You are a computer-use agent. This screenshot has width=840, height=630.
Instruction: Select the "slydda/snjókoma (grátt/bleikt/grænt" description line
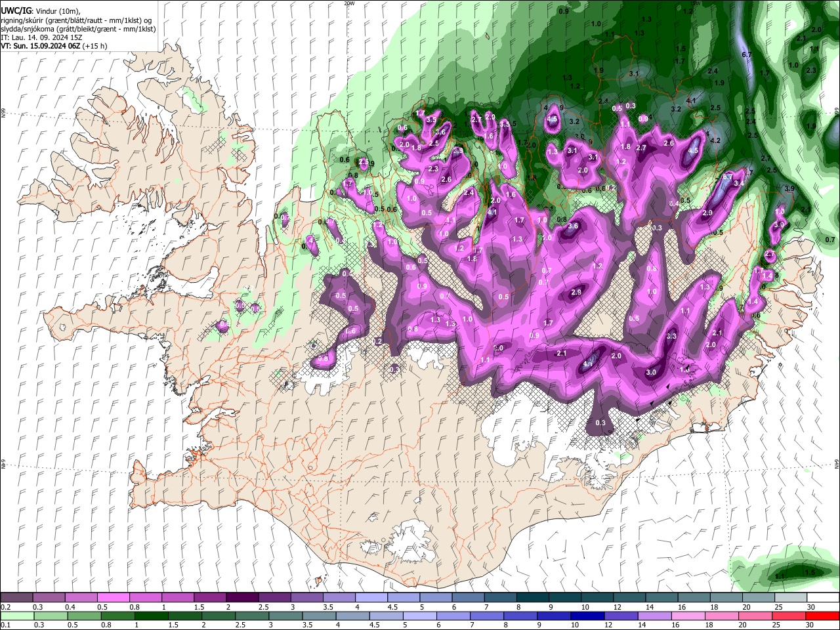coord(78,29)
